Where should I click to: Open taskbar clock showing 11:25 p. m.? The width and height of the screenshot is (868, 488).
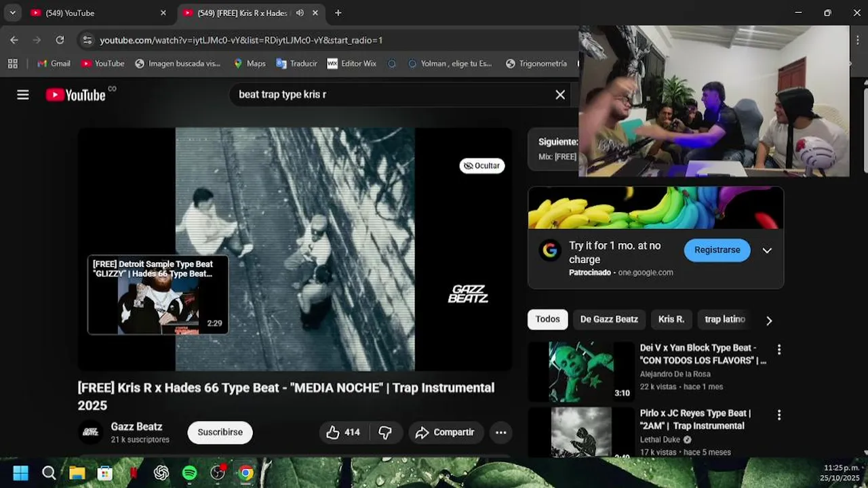coord(841,473)
